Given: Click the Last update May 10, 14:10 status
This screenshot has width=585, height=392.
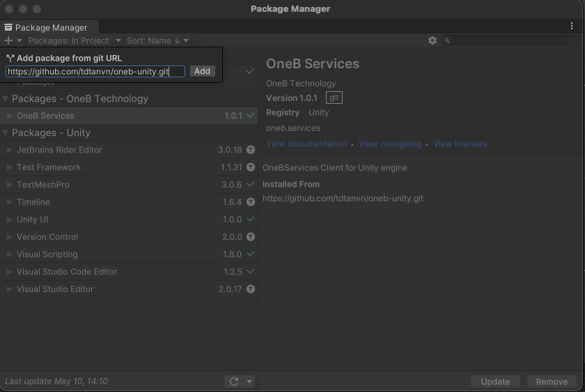Looking at the screenshot, I should click(56, 381).
